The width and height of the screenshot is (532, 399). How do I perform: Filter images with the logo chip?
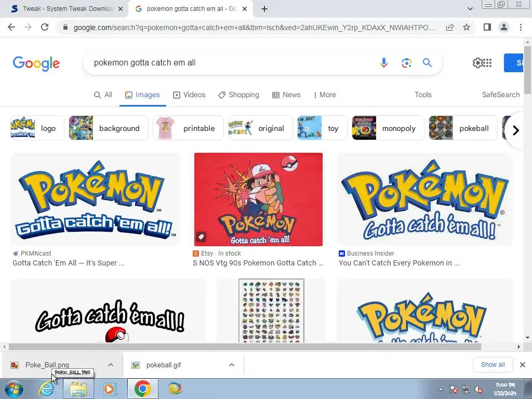point(37,128)
